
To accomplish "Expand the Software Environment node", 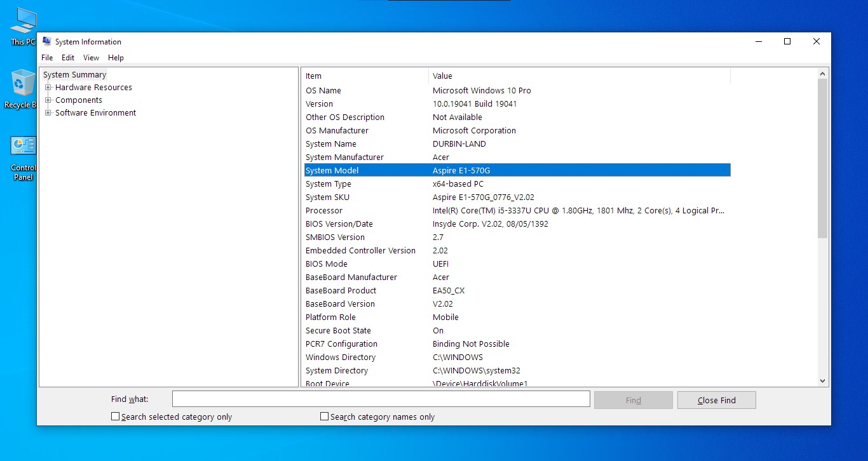I will pyautogui.click(x=48, y=113).
